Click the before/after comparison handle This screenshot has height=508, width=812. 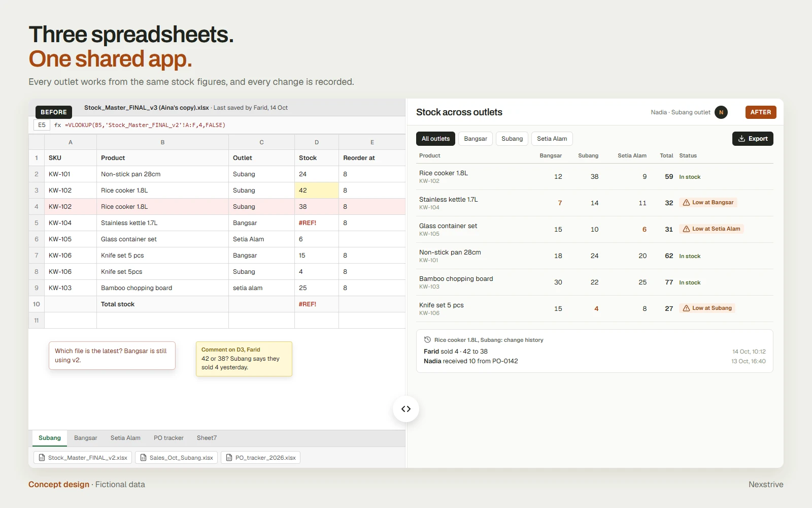click(406, 409)
